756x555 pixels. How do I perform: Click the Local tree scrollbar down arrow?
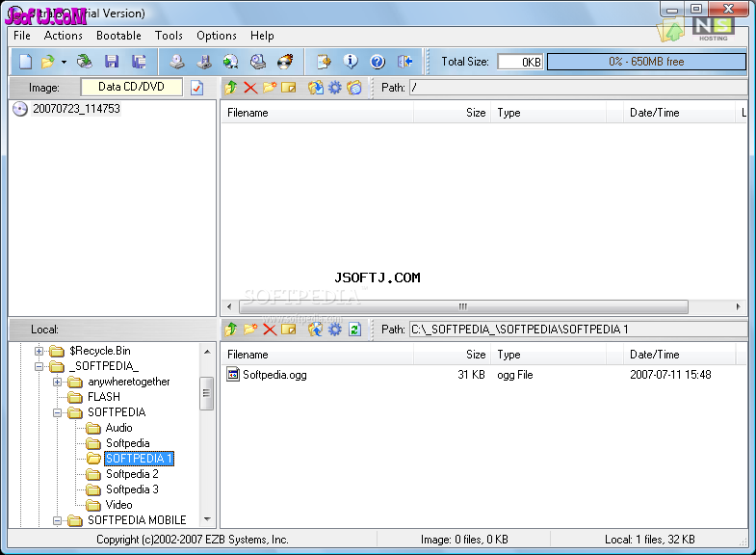tap(207, 519)
